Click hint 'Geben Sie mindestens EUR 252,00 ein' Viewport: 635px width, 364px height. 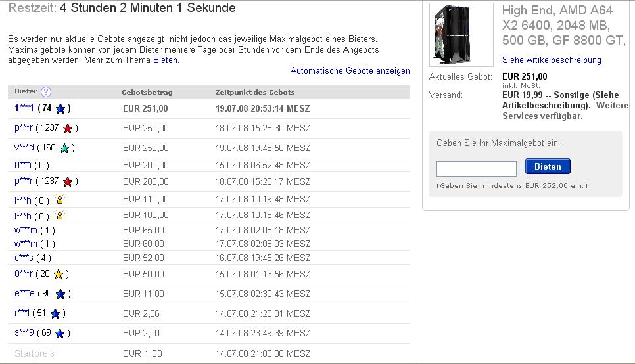(512, 186)
